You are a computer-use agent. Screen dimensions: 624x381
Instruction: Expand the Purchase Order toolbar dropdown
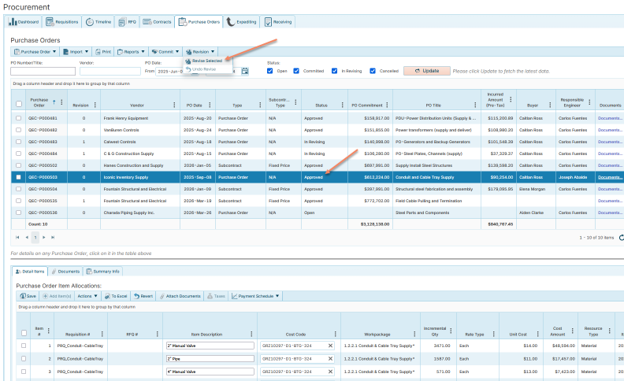pyautogui.click(x=35, y=52)
